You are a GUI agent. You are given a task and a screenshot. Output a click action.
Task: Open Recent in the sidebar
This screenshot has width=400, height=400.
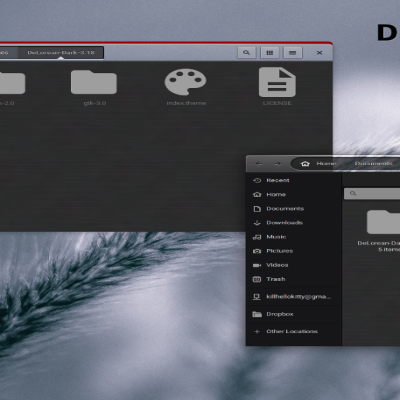point(294,180)
